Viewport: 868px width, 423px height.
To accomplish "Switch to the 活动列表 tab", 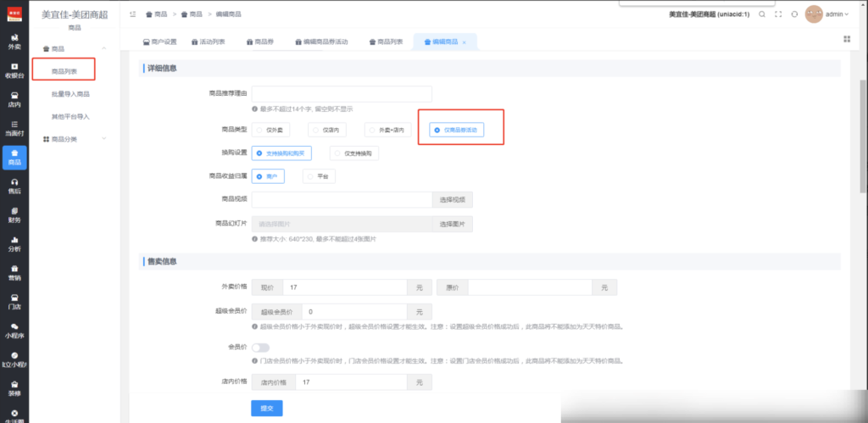I will 209,42.
